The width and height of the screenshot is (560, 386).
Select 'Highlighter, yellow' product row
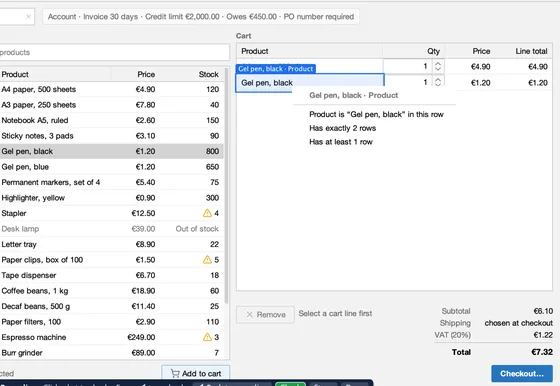pyautogui.click(x=112, y=198)
